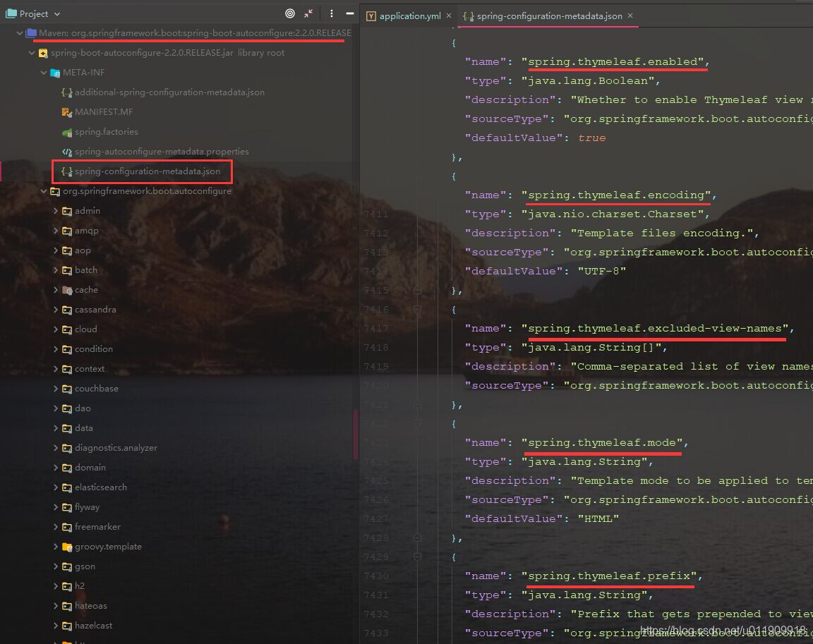Click the context package folder icon
This screenshot has height=644, width=813.
coord(67,369)
